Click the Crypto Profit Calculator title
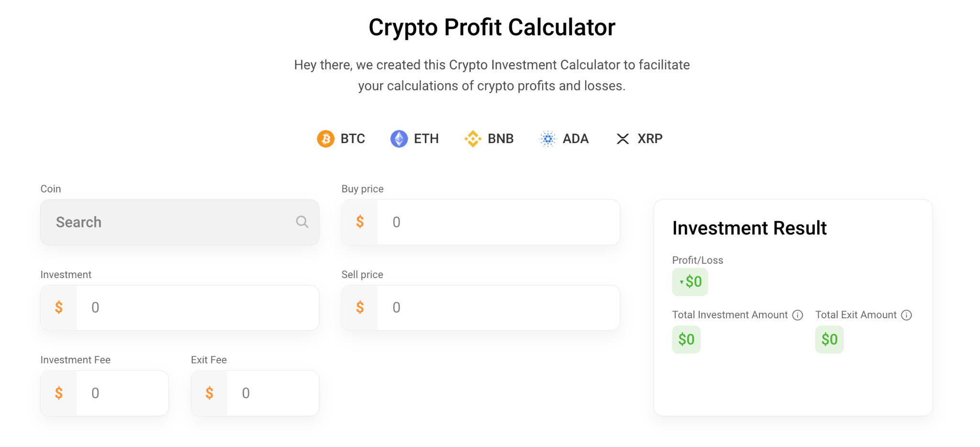 tap(492, 27)
